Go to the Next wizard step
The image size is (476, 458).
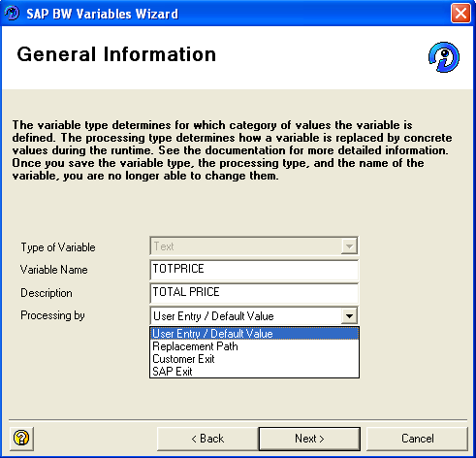pyautogui.click(x=309, y=439)
